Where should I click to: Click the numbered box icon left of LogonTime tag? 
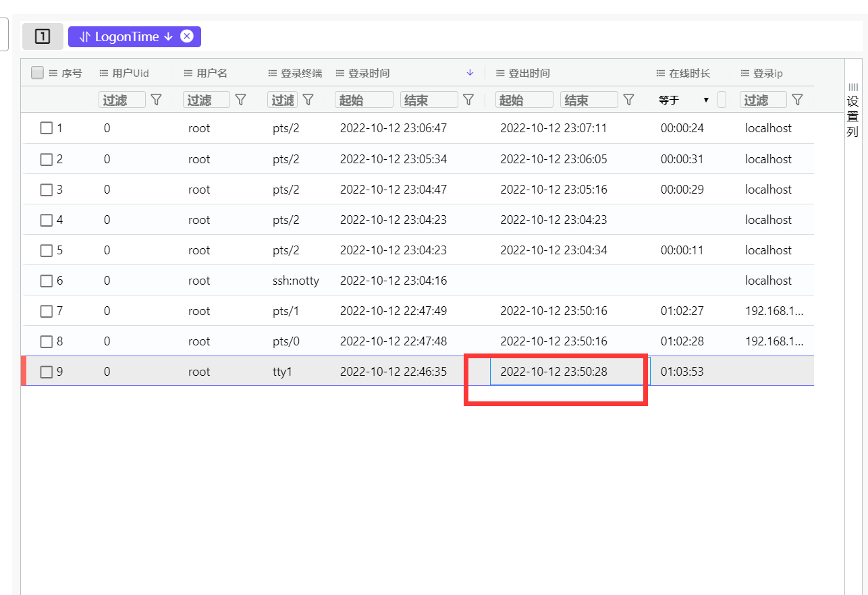[43, 36]
